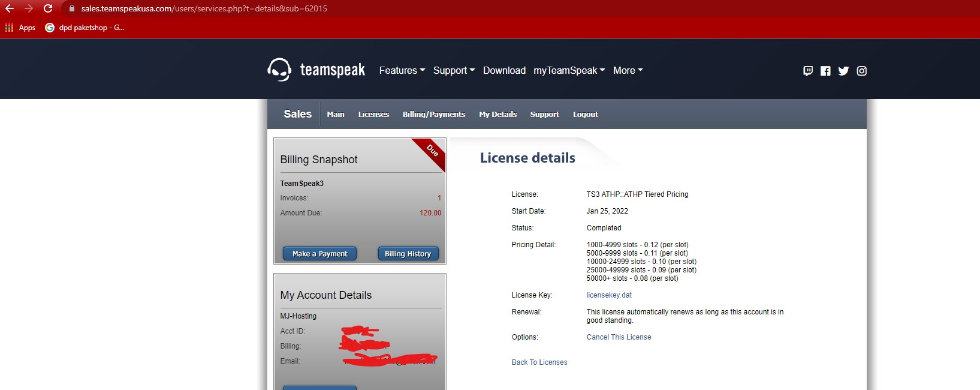The height and width of the screenshot is (390, 980).
Task: Download the licensekey.dat file link
Action: pyautogui.click(x=609, y=295)
